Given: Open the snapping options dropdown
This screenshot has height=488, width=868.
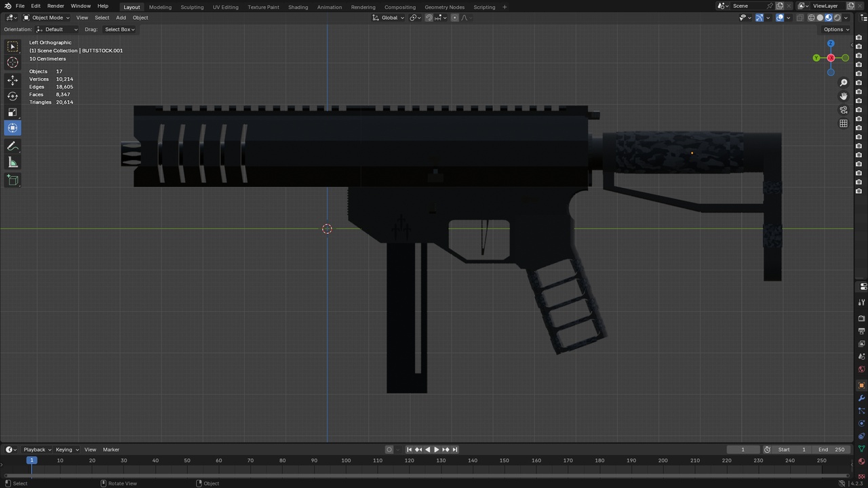Looking at the screenshot, I should point(440,18).
